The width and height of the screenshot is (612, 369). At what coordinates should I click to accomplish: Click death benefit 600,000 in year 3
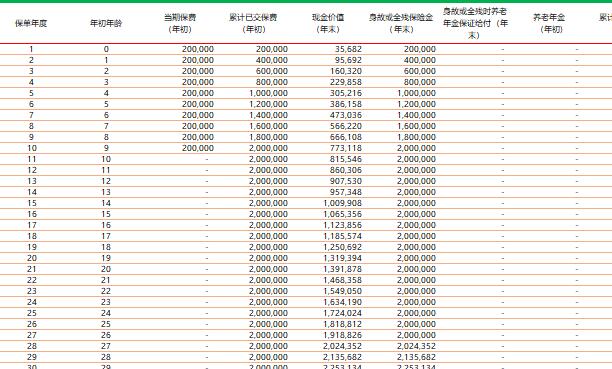pos(420,71)
